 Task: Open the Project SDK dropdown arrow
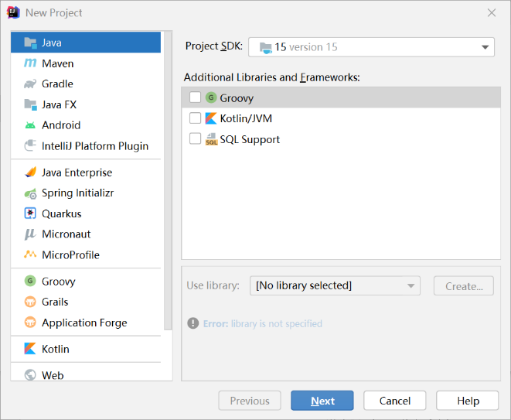[x=485, y=47]
